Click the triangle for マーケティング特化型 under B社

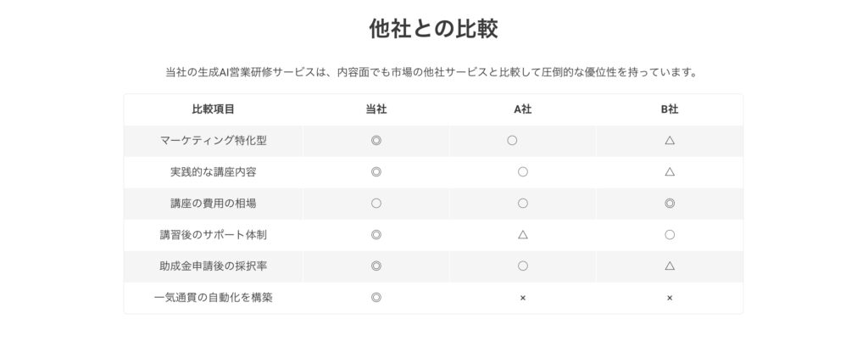coord(670,141)
